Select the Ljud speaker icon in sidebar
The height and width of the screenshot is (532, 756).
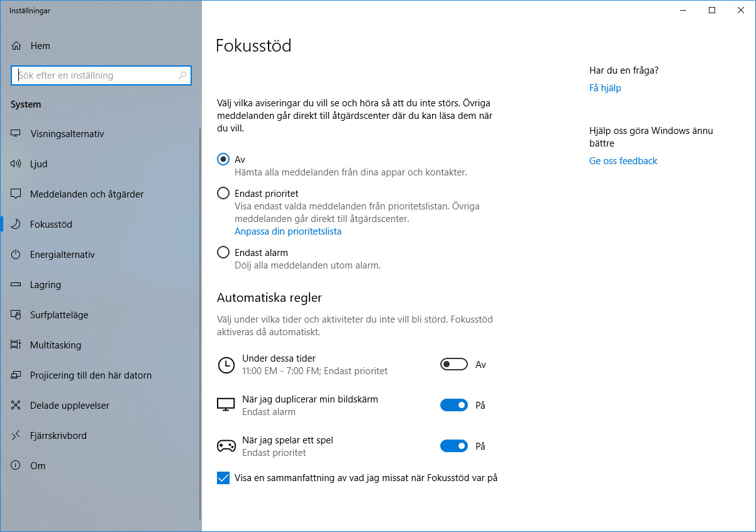pyautogui.click(x=15, y=163)
